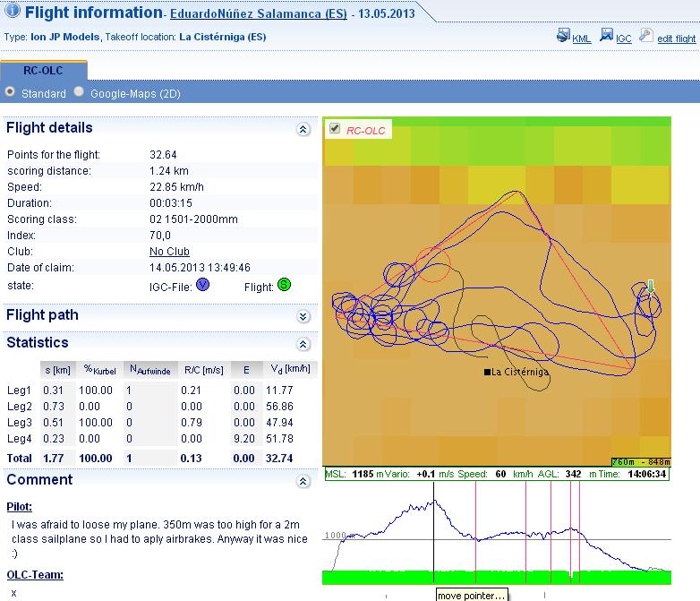Click the blue IGC-File state icon
The image size is (700, 601).
202,286
